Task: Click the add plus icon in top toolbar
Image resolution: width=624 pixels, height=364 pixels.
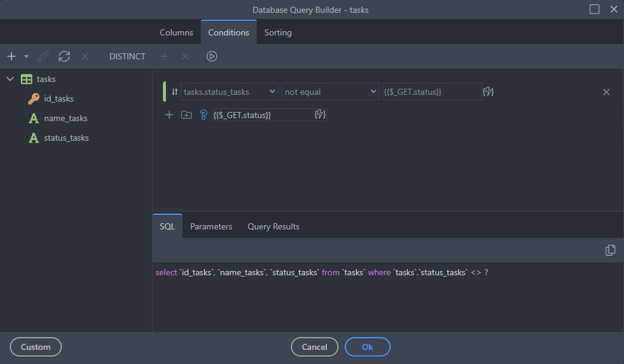Action: [x=11, y=56]
